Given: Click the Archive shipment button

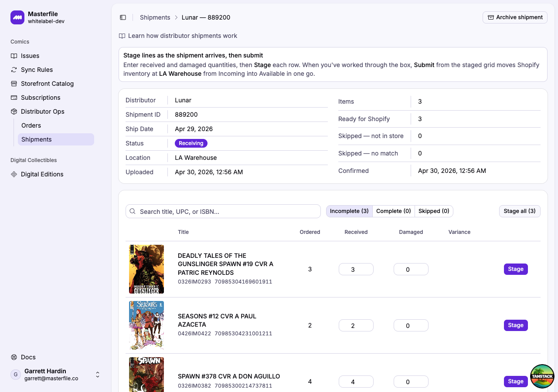Looking at the screenshot, I should coord(515,17).
